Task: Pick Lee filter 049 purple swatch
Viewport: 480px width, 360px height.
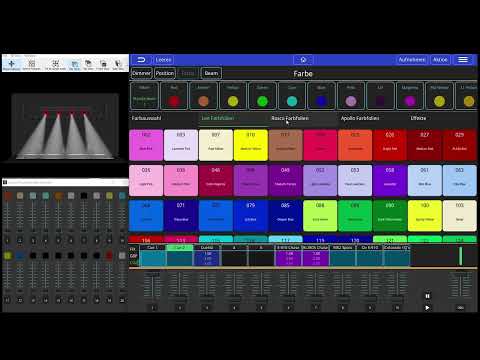Action: coord(285,180)
